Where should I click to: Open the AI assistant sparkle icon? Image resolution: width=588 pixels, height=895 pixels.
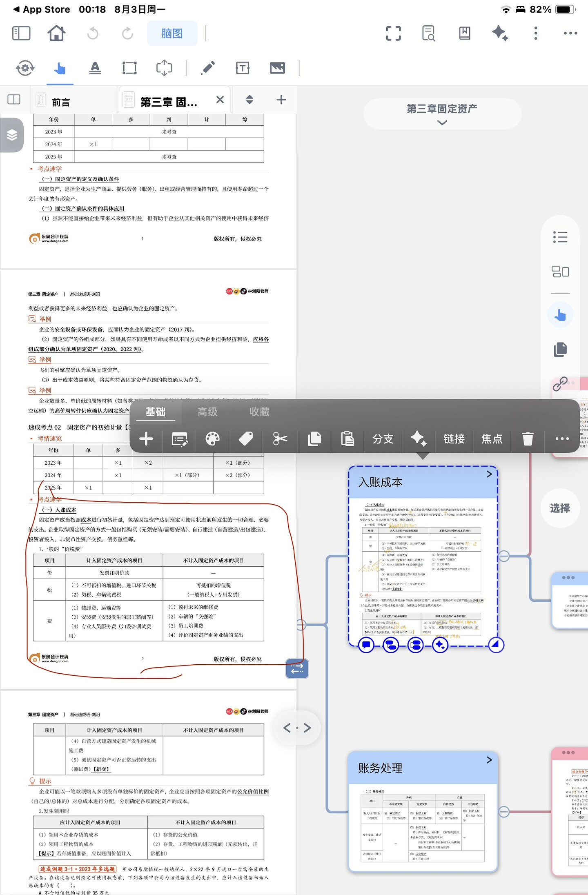pos(500,33)
